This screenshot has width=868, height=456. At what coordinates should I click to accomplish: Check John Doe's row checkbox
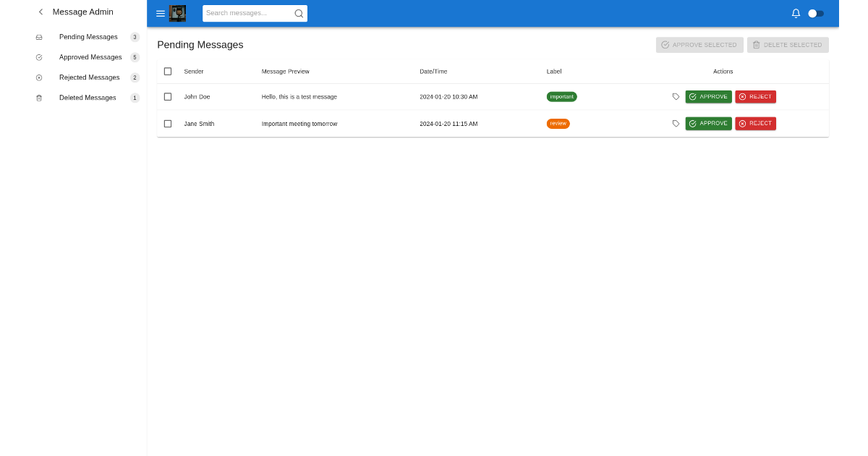click(168, 96)
